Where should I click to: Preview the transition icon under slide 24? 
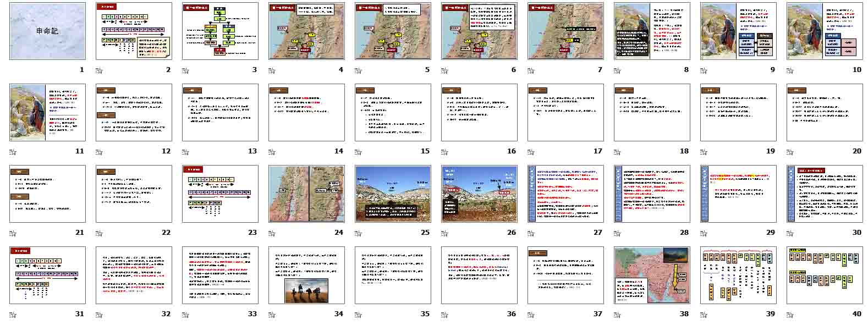tap(271, 233)
